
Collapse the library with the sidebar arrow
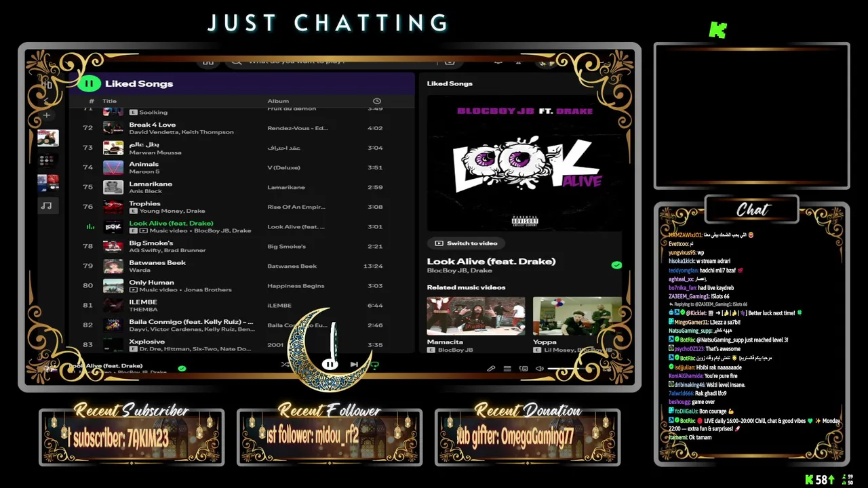point(46,101)
